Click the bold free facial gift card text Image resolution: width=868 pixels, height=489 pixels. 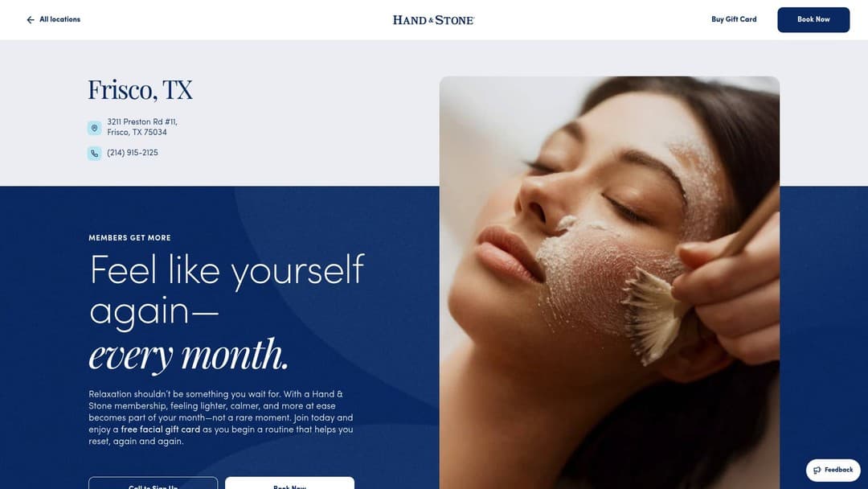click(161, 429)
